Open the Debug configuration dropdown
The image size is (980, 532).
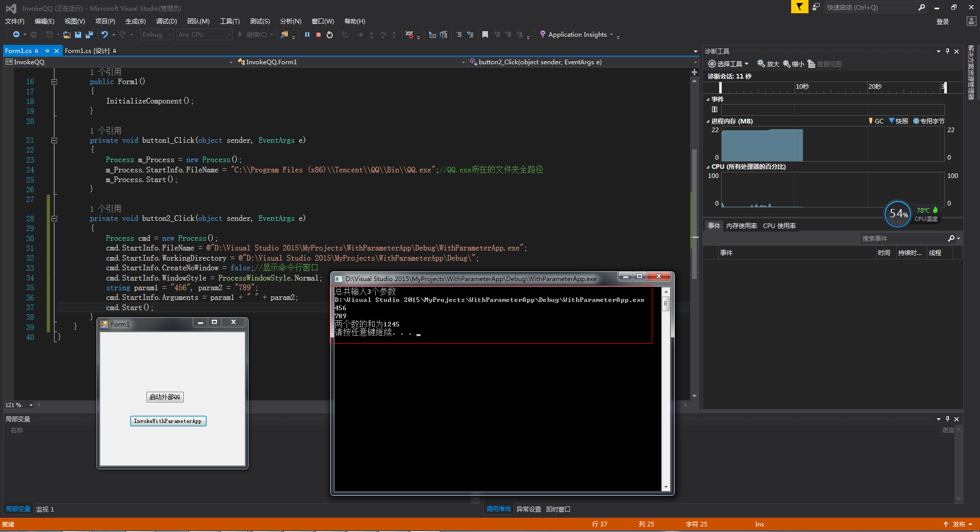click(x=156, y=34)
